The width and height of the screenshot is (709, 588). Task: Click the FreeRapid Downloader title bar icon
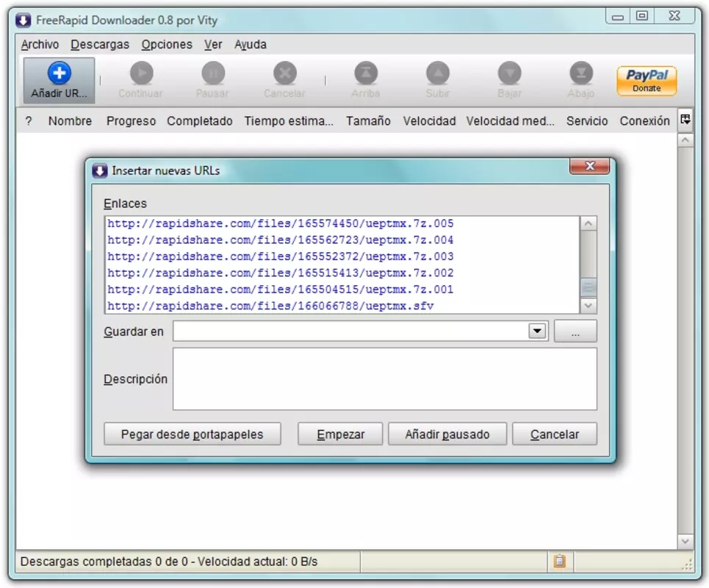[24, 21]
